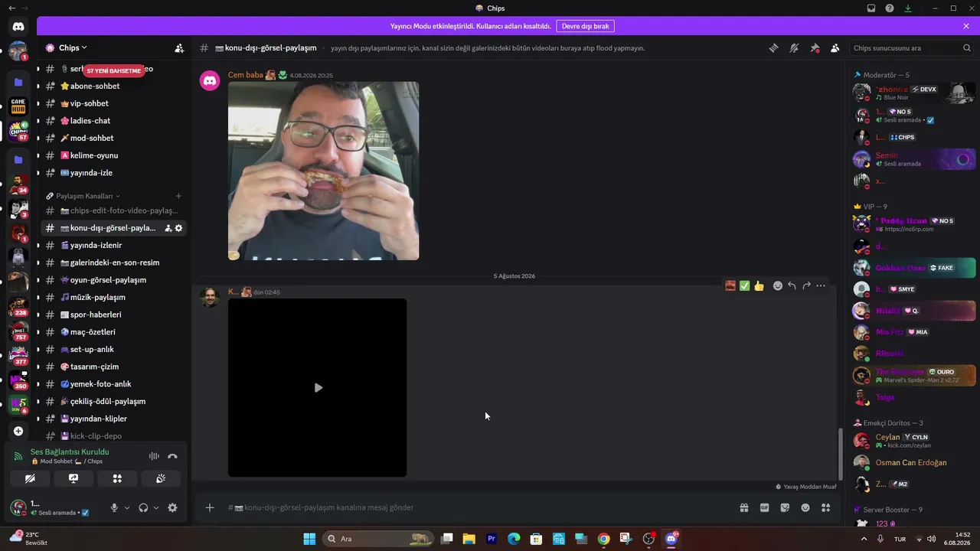Open Adobe Premiere Pro from taskbar

pyautogui.click(x=492, y=539)
